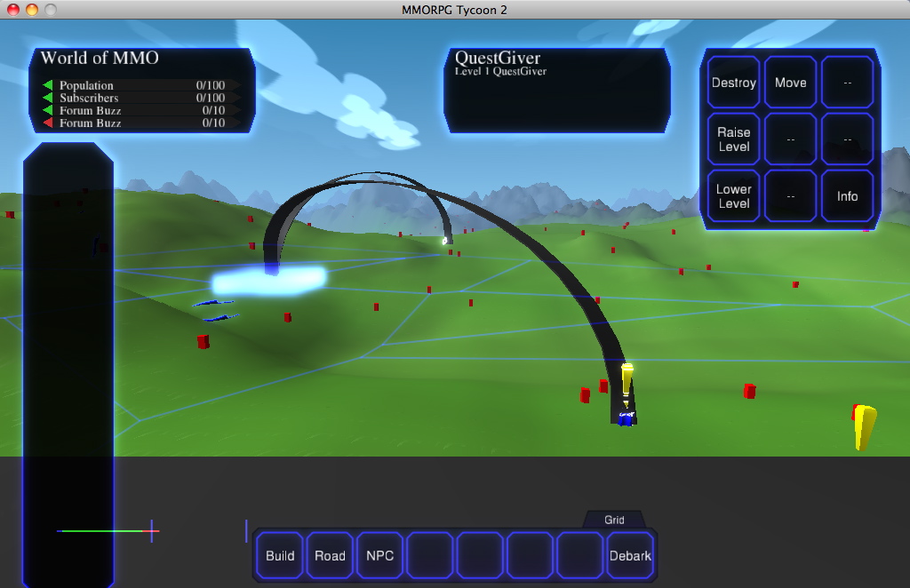Click the QuestGiver heading text
The height and width of the screenshot is (588, 910).
pos(498,58)
